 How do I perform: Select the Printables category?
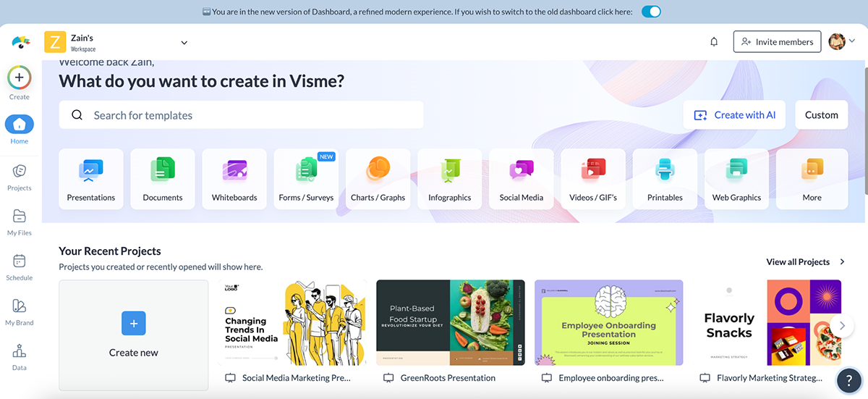click(x=665, y=179)
